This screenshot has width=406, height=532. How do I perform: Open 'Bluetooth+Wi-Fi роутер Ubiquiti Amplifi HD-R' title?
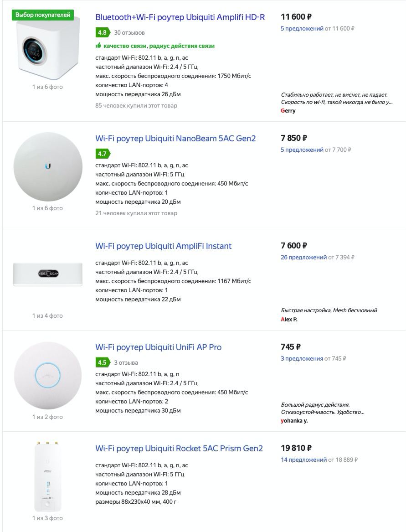click(x=180, y=17)
